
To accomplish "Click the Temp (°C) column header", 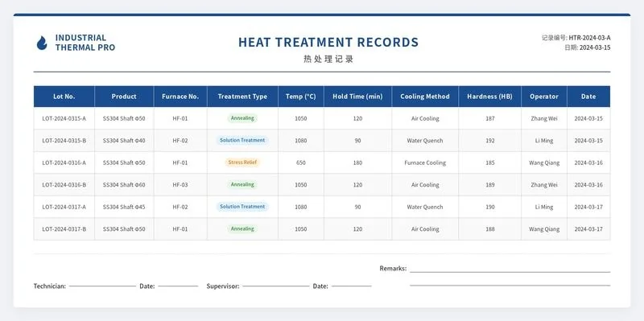I will pyautogui.click(x=300, y=97).
